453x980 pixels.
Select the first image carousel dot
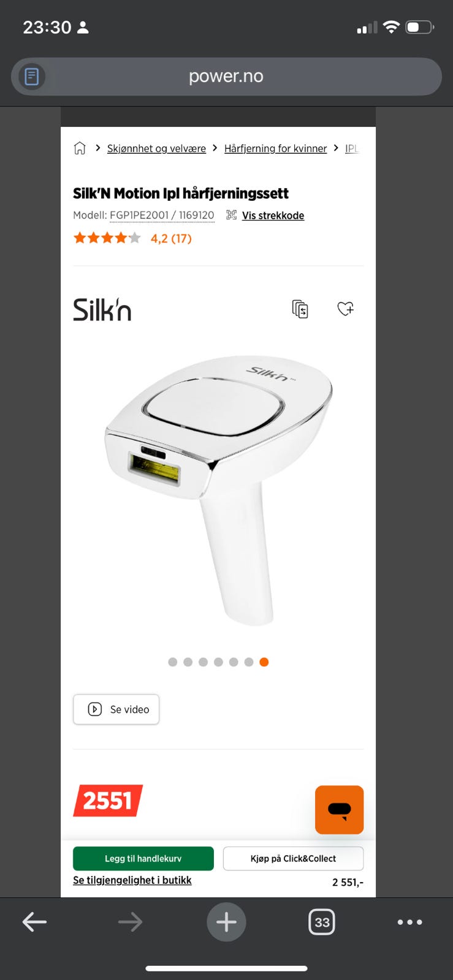[173, 662]
